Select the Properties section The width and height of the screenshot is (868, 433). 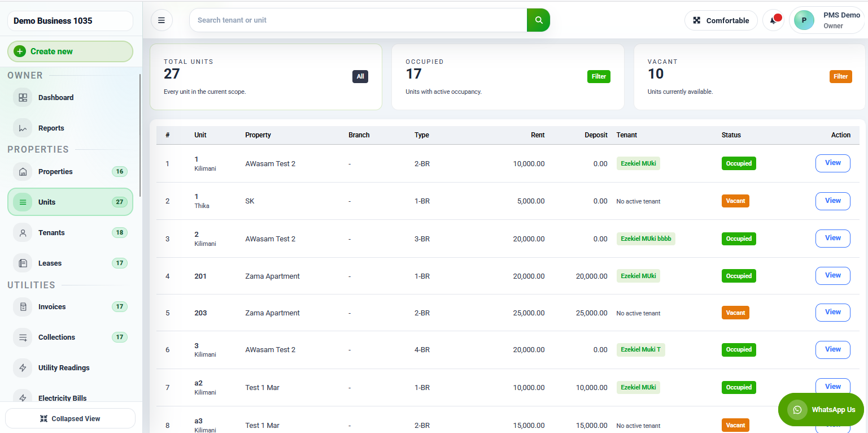[55, 171]
